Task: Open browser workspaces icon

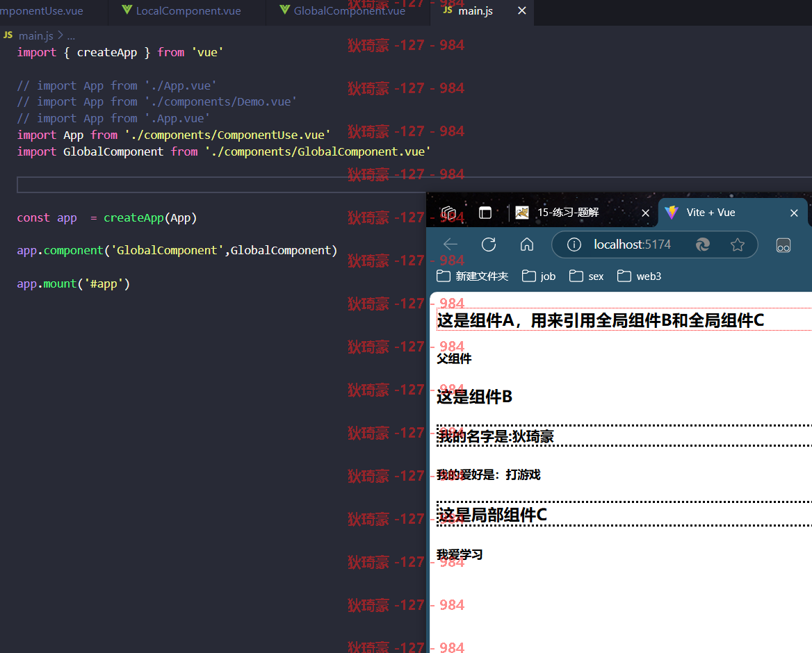Action: pyautogui.click(x=448, y=213)
